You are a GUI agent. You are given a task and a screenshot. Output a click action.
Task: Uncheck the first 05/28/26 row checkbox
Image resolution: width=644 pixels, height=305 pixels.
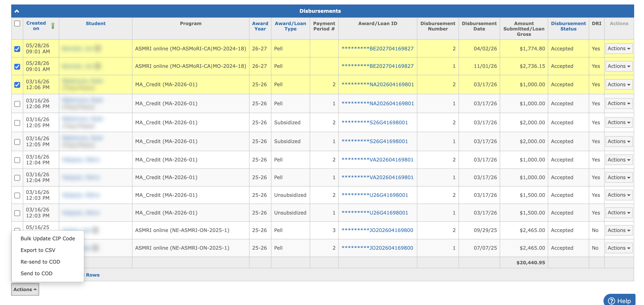[x=17, y=49]
